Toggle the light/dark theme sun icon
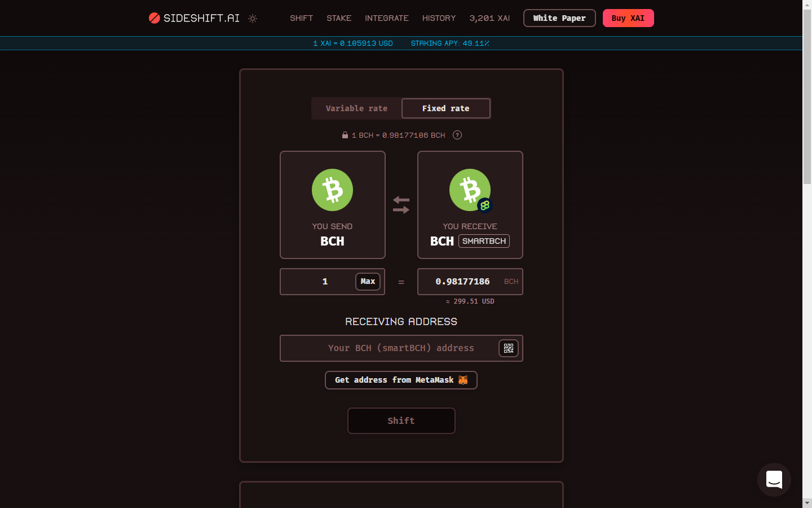The image size is (812, 508). coord(253,19)
